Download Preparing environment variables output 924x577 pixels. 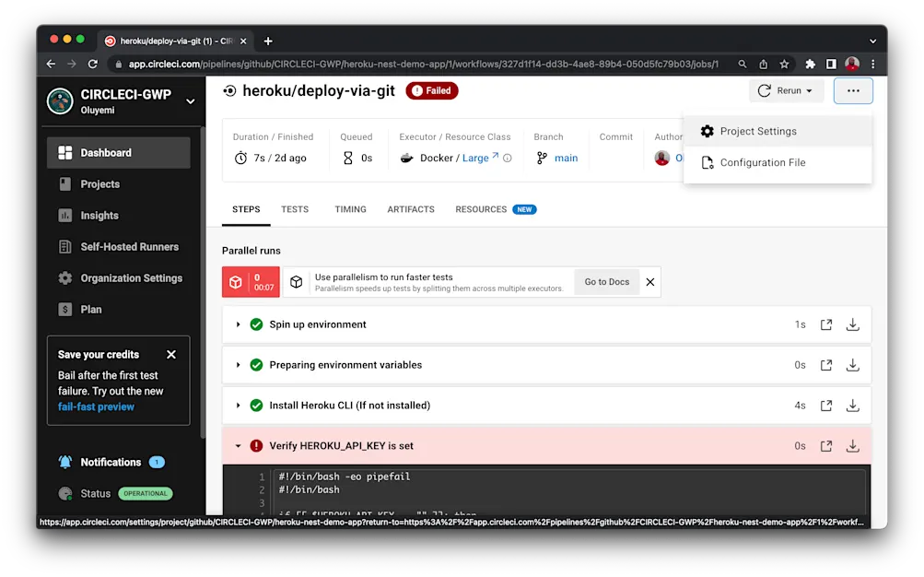[852, 365]
